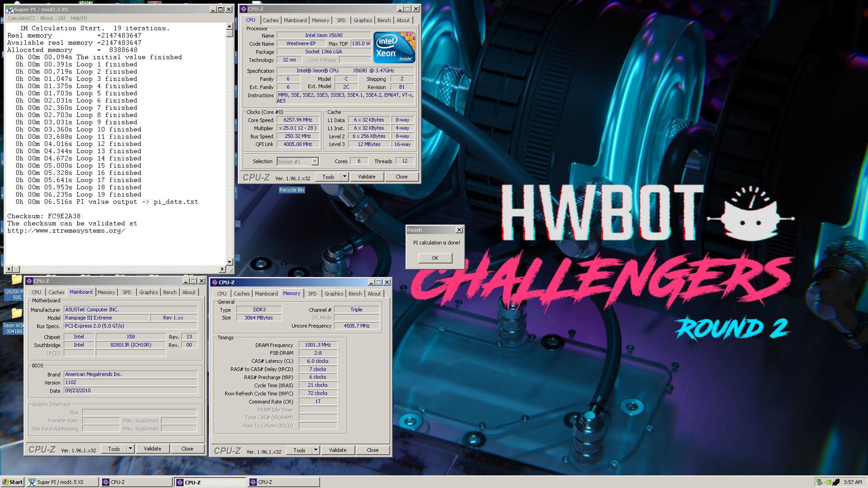Expand Tools dropdown arrow in Memory CPU-Z
The width and height of the screenshot is (868, 488).
pos(316,450)
